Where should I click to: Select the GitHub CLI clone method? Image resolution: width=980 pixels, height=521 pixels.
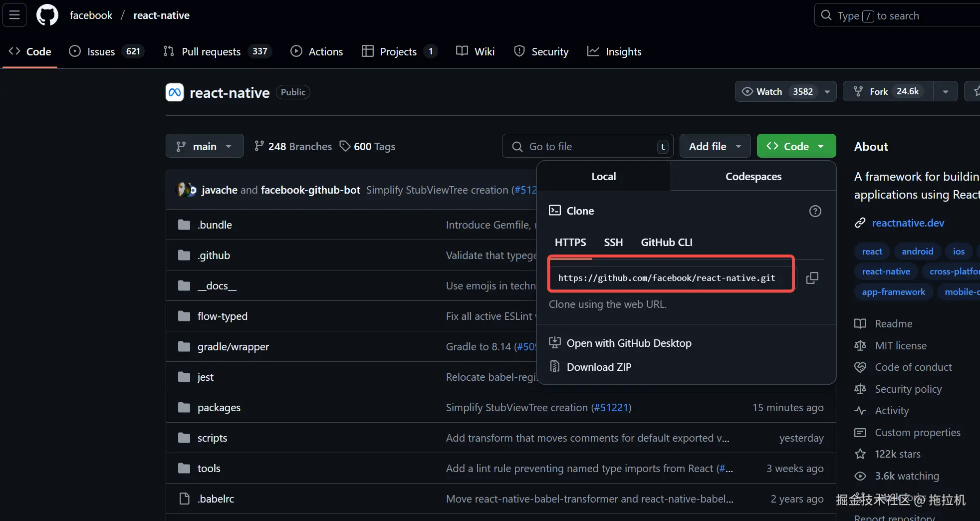pos(667,243)
